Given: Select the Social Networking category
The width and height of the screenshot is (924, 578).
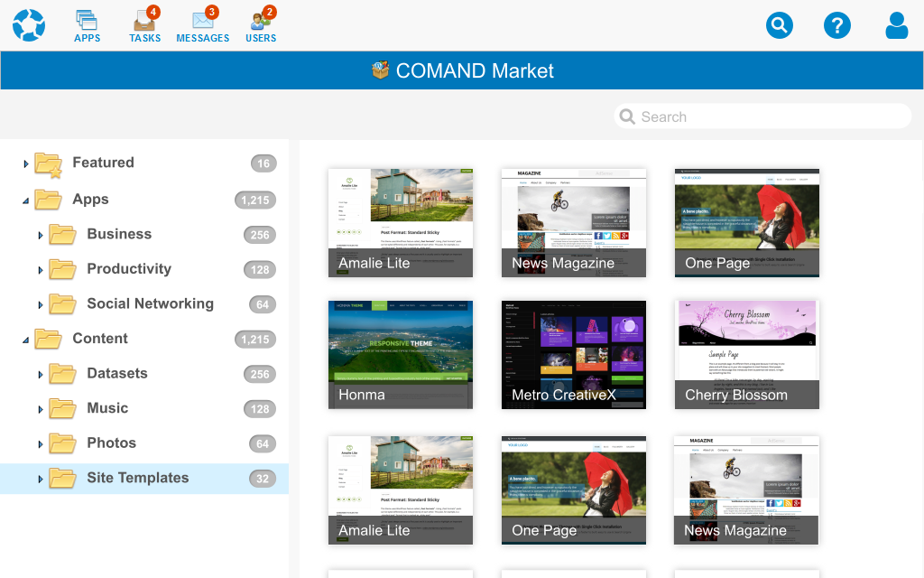Looking at the screenshot, I should 150,303.
